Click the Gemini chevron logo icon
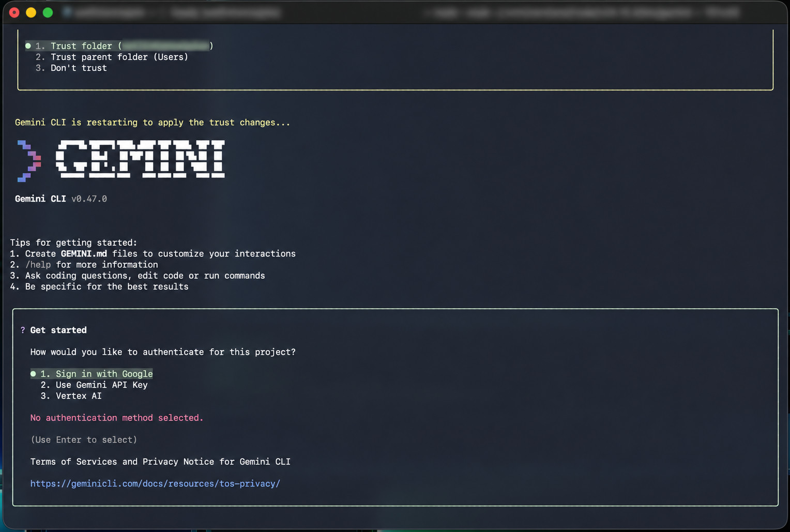This screenshot has height=532, width=790. point(29,161)
